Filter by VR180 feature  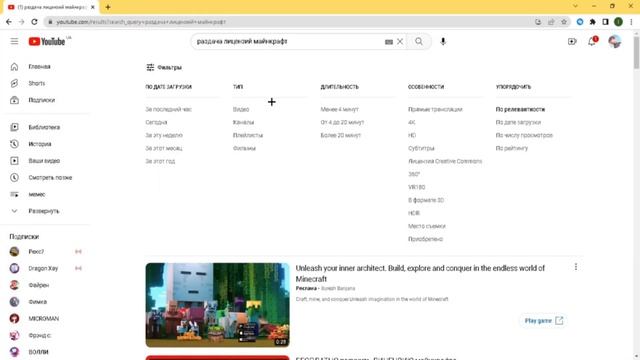point(416,187)
